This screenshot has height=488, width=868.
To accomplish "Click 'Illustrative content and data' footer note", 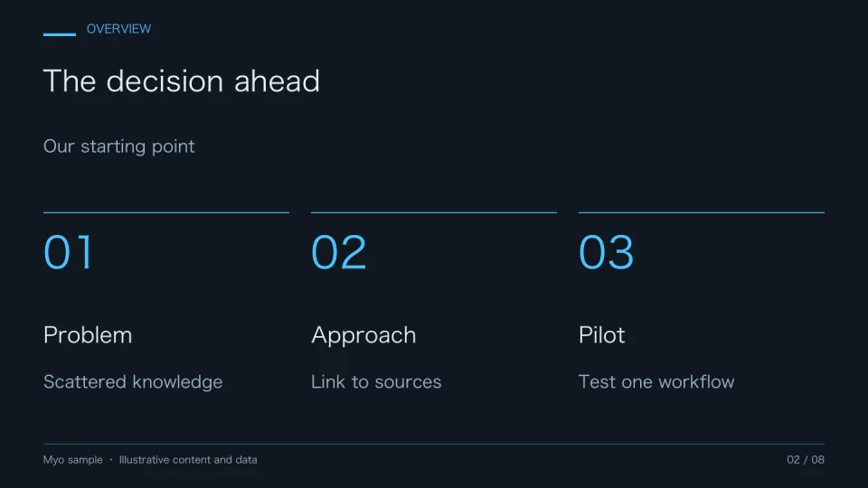I will [x=188, y=460].
